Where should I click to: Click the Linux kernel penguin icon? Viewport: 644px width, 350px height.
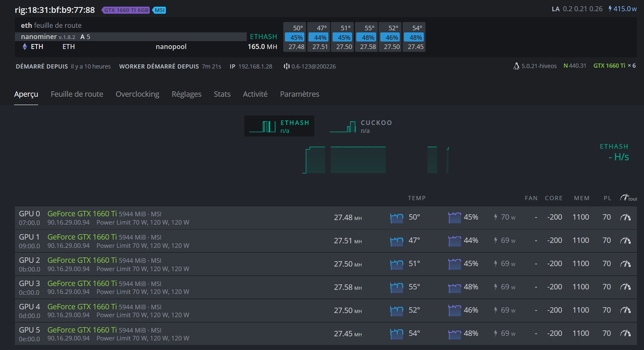(x=516, y=66)
